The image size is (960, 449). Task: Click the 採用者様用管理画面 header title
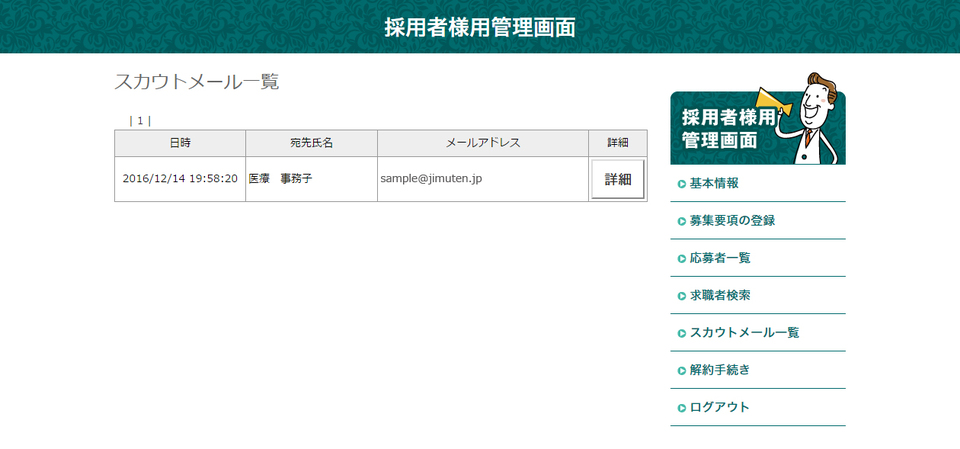click(480, 27)
